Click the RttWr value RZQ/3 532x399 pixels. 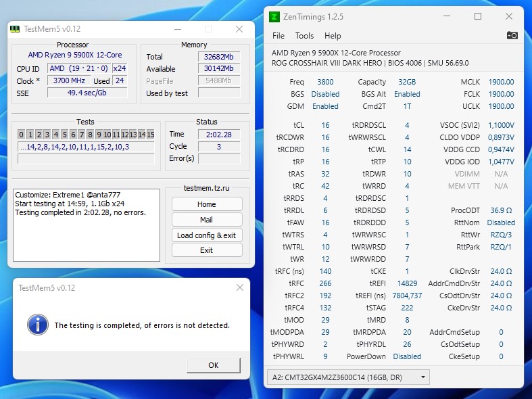pyautogui.click(x=501, y=235)
